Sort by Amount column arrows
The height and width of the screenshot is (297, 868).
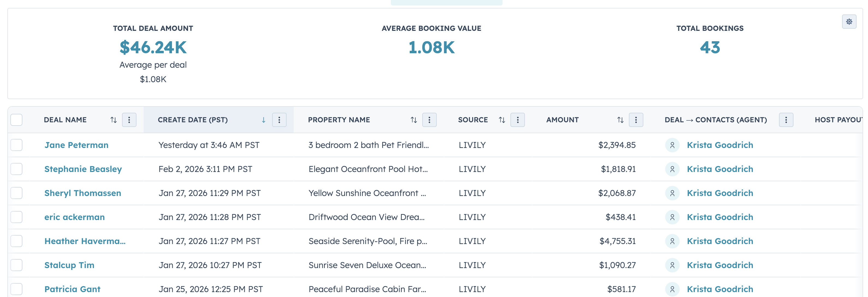tap(620, 120)
